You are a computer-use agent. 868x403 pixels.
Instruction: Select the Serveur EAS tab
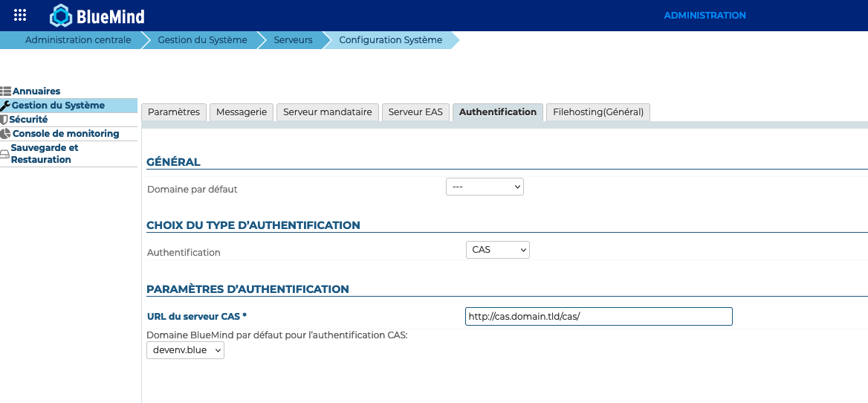pyautogui.click(x=415, y=112)
